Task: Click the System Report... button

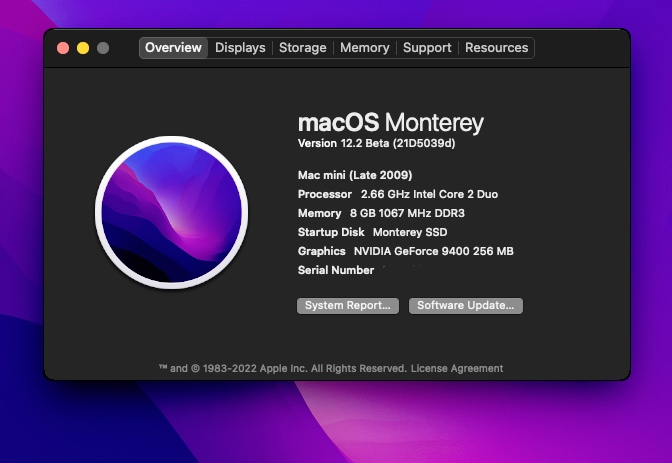Action: pos(348,306)
